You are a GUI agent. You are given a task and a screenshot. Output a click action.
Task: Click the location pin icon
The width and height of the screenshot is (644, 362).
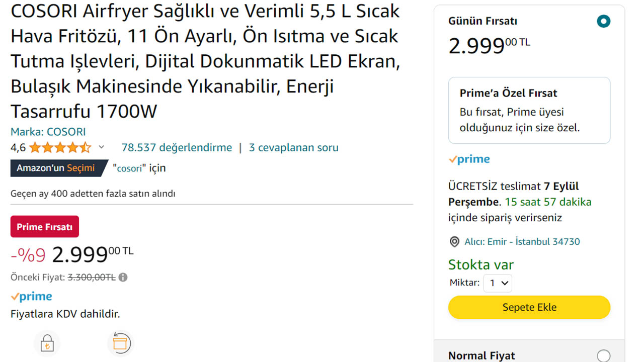click(x=454, y=242)
